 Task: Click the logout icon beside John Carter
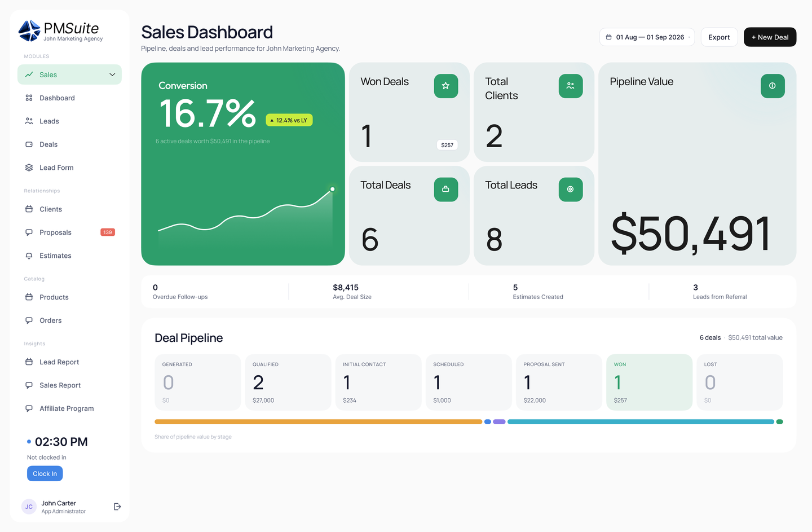click(x=117, y=507)
